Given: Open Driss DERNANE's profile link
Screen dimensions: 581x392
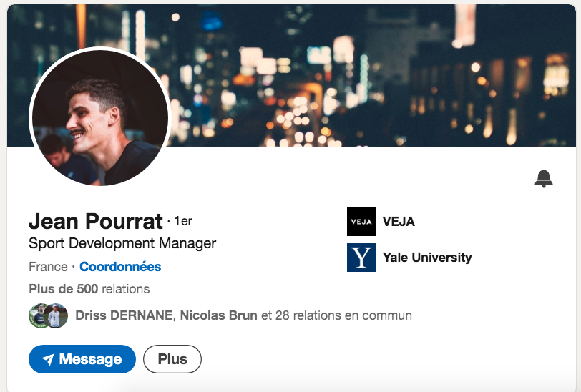Looking at the screenshot, I should [x=123, y=315].
